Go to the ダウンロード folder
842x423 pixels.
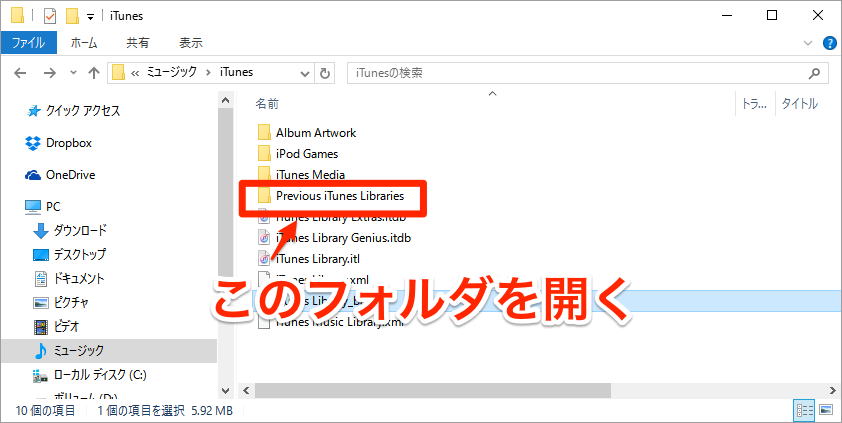click(x=70, y=231)
